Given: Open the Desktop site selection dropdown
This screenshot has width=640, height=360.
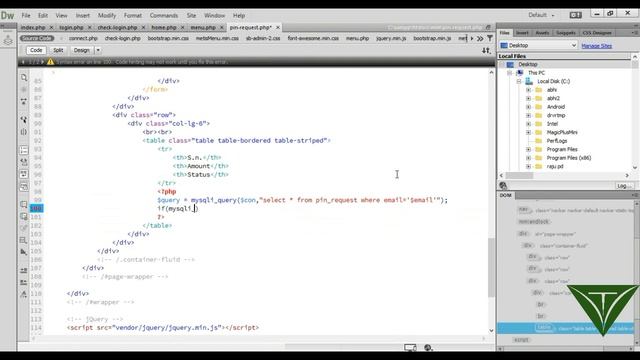Looking at the screenshot, I should pyautogui.click(x=538, y=45).
